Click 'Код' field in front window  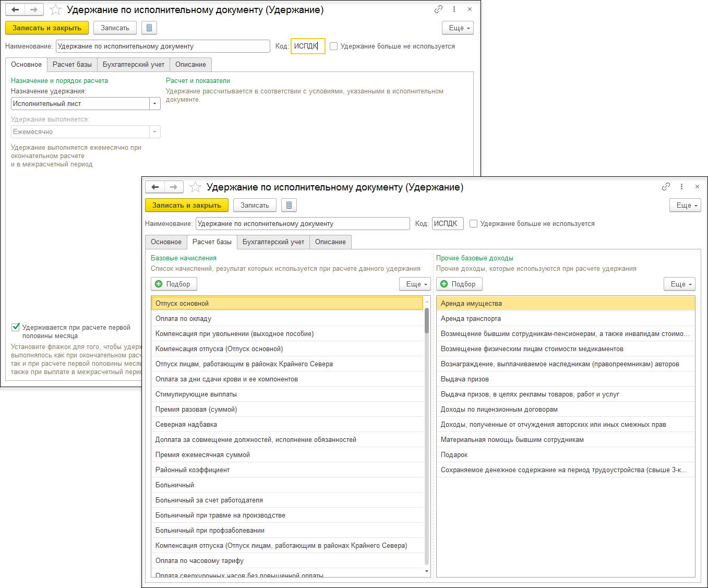[448, 224]
